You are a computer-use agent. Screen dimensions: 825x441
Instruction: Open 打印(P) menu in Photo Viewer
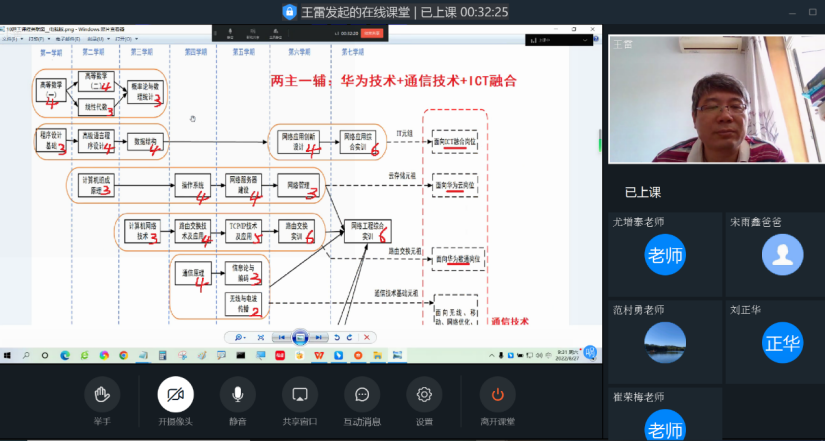click(x=38, y=39)
